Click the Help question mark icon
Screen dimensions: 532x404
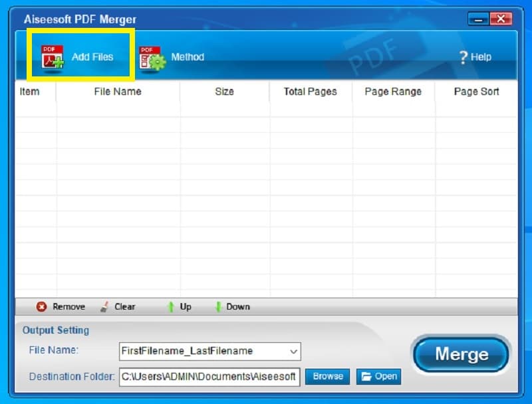coord(463,57)
